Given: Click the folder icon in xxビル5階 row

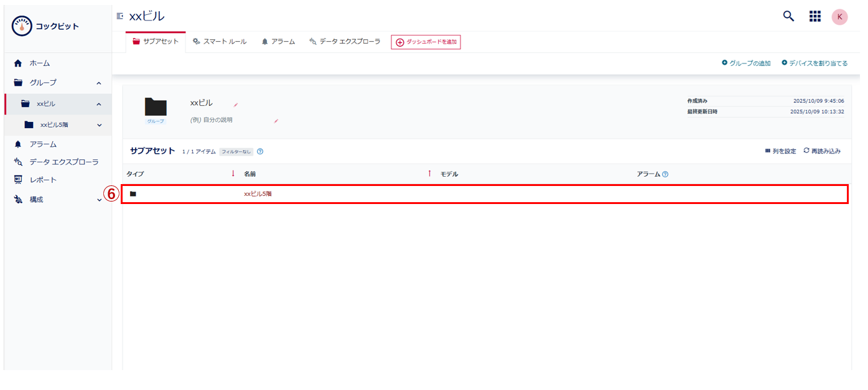Looking at the screenshot, I should pos(133,194).
